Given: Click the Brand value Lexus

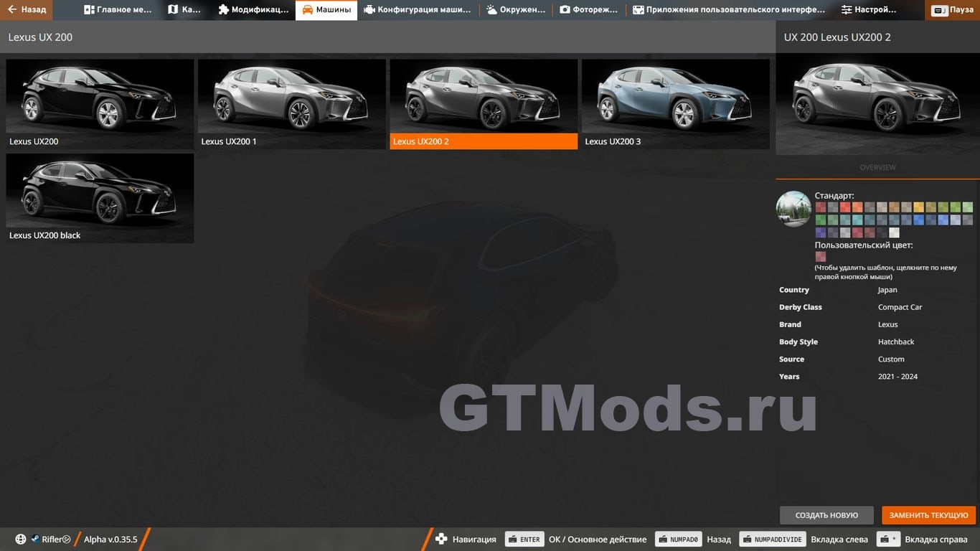Looking at the screenshot, I should tap(887, 325).
